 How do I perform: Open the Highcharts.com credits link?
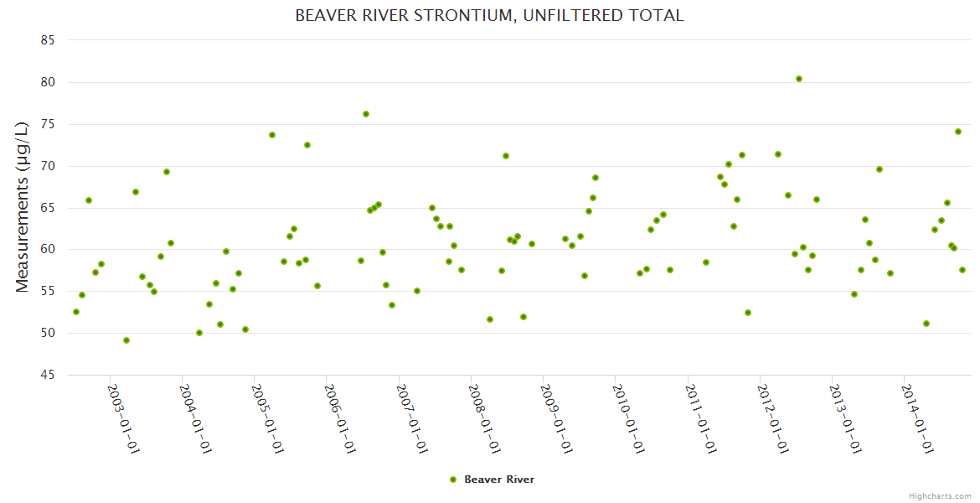pyautogui.click(x=940, y=495)
